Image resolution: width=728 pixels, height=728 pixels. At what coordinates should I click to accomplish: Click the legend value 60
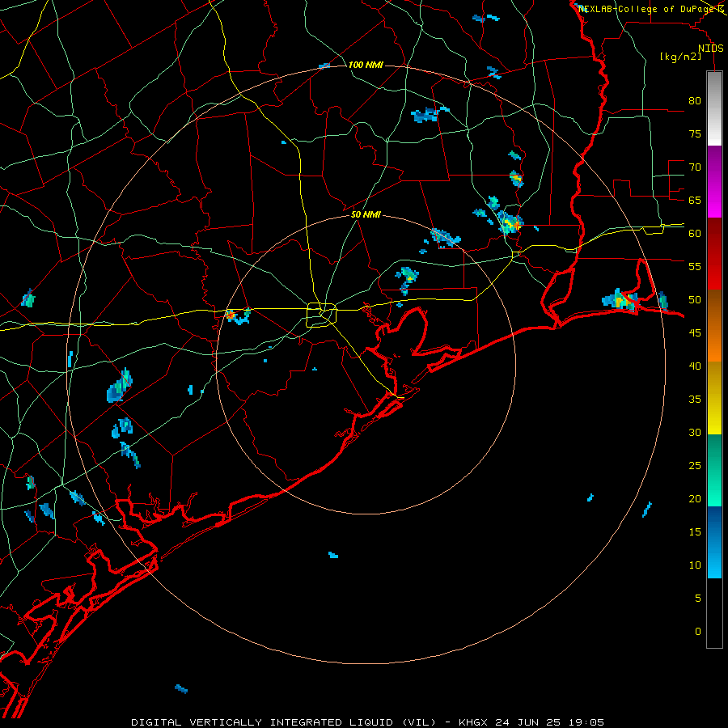[695, 233]
